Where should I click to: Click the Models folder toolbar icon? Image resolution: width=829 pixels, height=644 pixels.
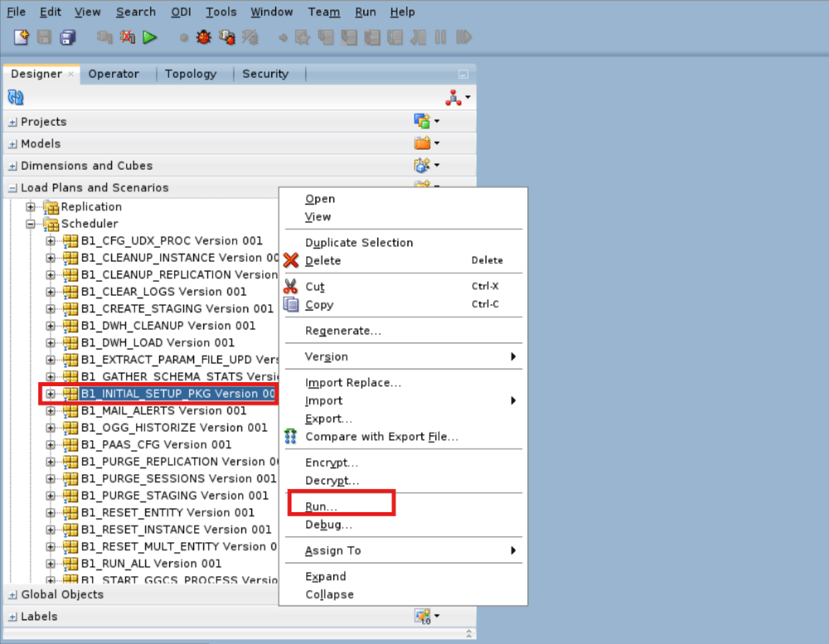click(422, 143)
